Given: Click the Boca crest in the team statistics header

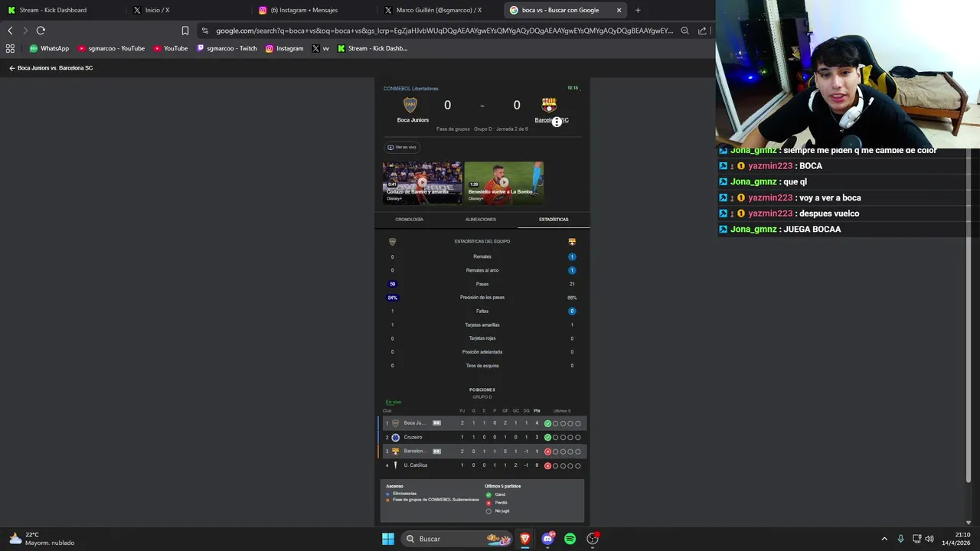Looking at the screenshot, I should click(x=393, y=242).
